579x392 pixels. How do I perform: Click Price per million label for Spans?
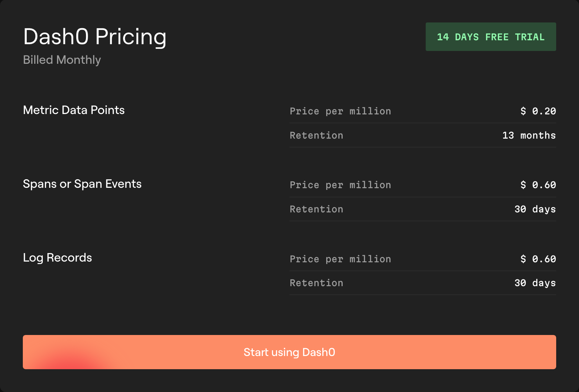[340, 185]
